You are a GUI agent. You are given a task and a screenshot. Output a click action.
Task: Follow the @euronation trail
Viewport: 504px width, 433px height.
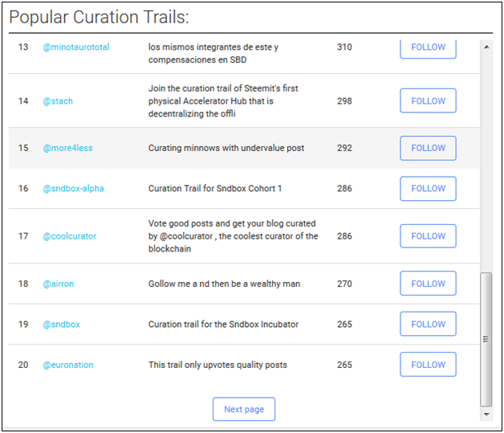point(428,365)
